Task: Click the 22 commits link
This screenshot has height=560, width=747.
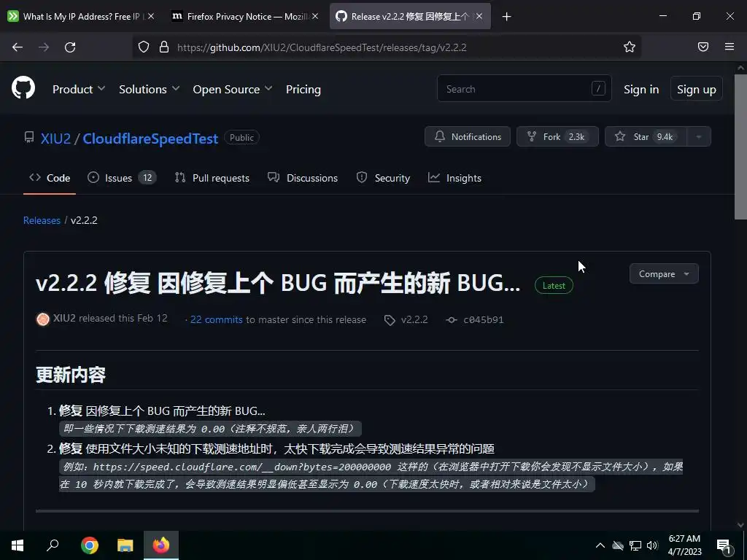Action: point(216,320)
